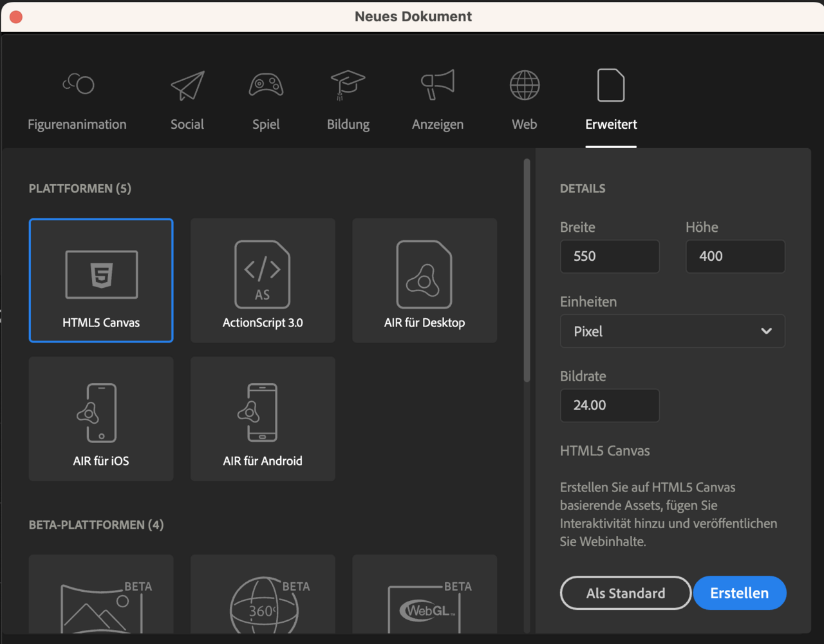
Task: Expand the Einheiten Pixel dropdown
Action: pos(672,331)
